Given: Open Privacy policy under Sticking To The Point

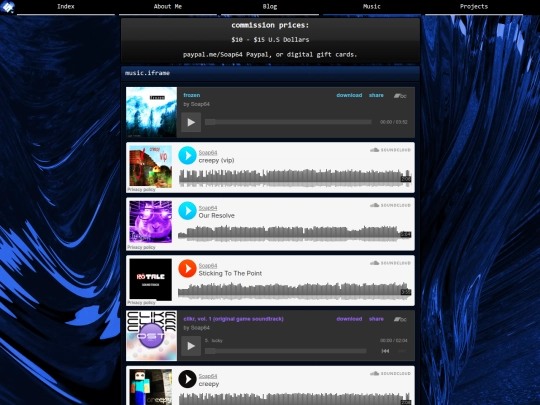Looking at the screenshot, I should point(141,302).
